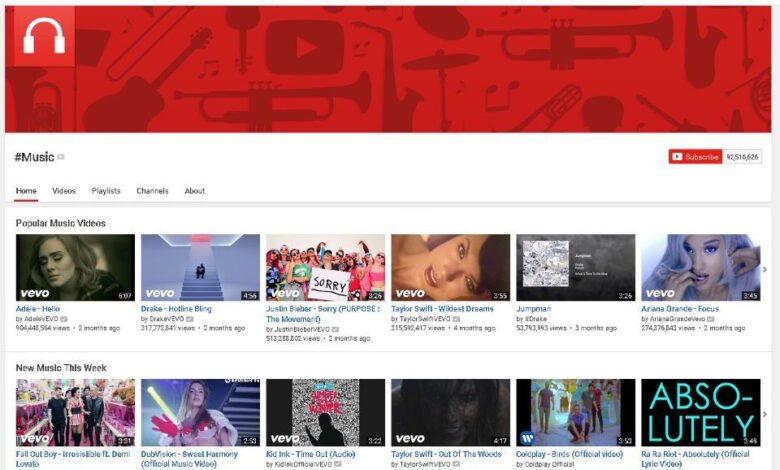The image size is (780, 470).
Task: Open the Adele - Hello title link
Action: (38, 309)
